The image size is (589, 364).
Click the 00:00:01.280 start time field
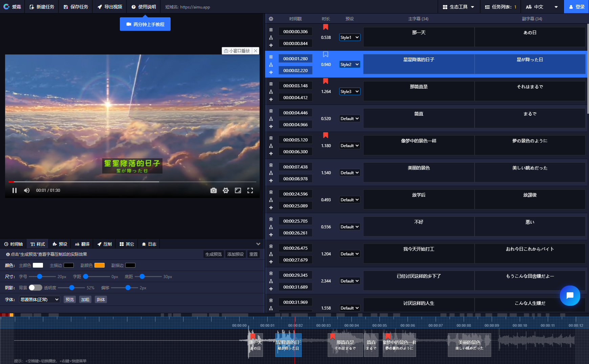(x=296, y=59)
